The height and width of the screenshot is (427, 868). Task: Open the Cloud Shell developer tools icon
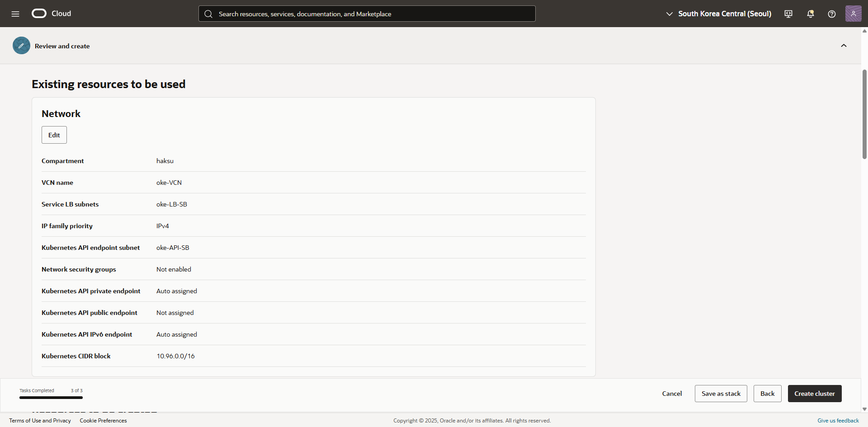788,14
